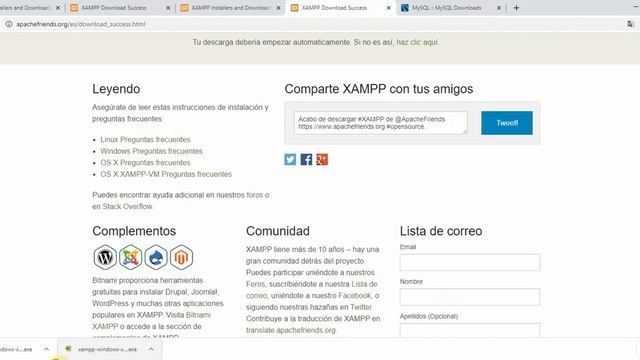This screenshot has width=640, height=360.
Task: Expand options for the leftmost download item
Action: coord(46,349)
